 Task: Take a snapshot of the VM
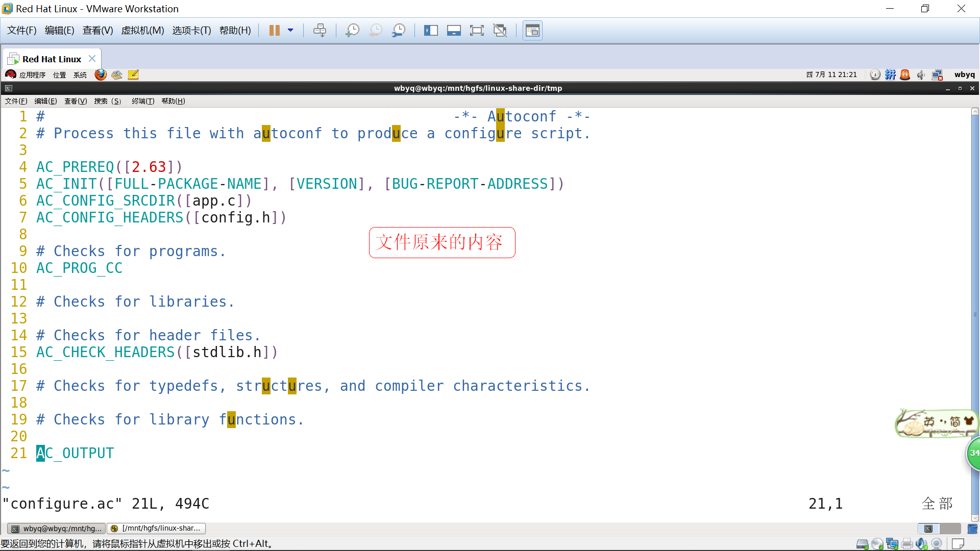pos(352,31)
